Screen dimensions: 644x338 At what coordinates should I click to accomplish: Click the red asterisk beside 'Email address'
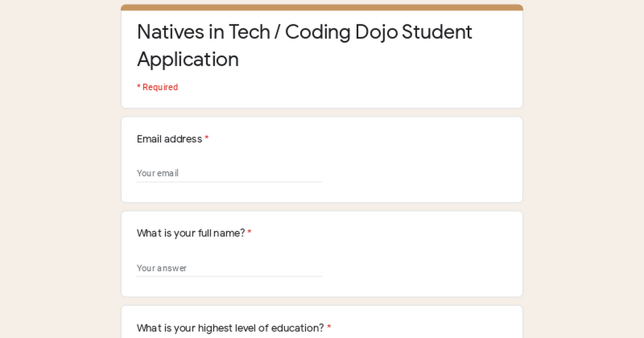click(207, 139)
